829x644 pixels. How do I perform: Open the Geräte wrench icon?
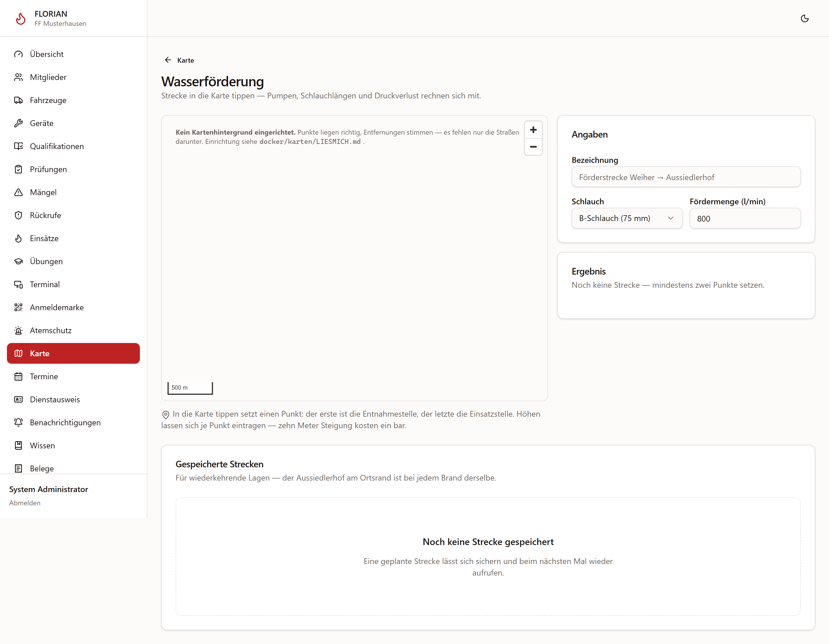tap(18, 123)
